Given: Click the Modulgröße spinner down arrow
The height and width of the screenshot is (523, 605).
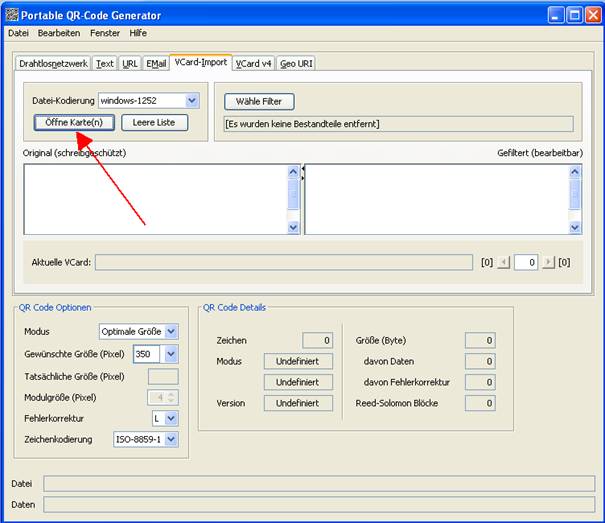Looking at the screenshot, I should pos(171,401).
